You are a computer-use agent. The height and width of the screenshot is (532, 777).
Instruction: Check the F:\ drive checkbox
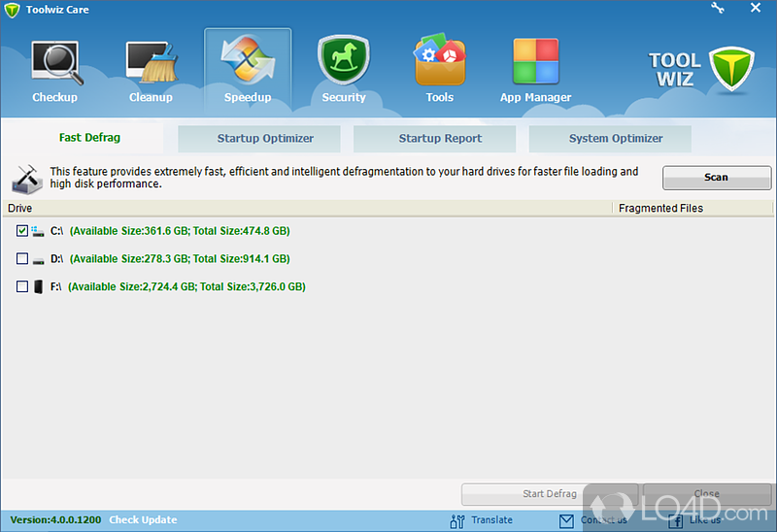tap(21, 286)
